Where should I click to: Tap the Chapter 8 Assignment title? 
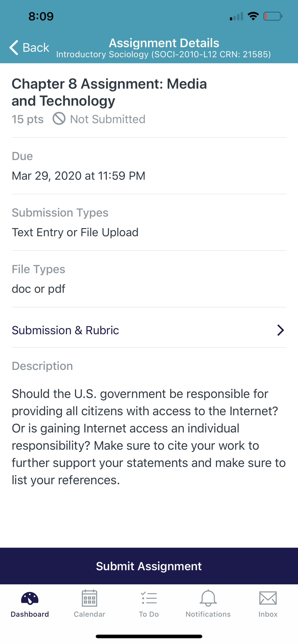[109, 92]
